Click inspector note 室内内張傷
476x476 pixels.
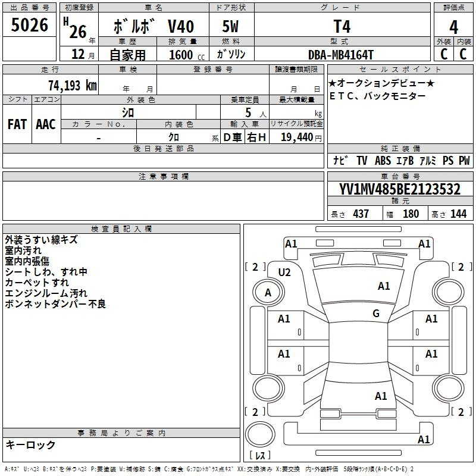click(27, 261)
